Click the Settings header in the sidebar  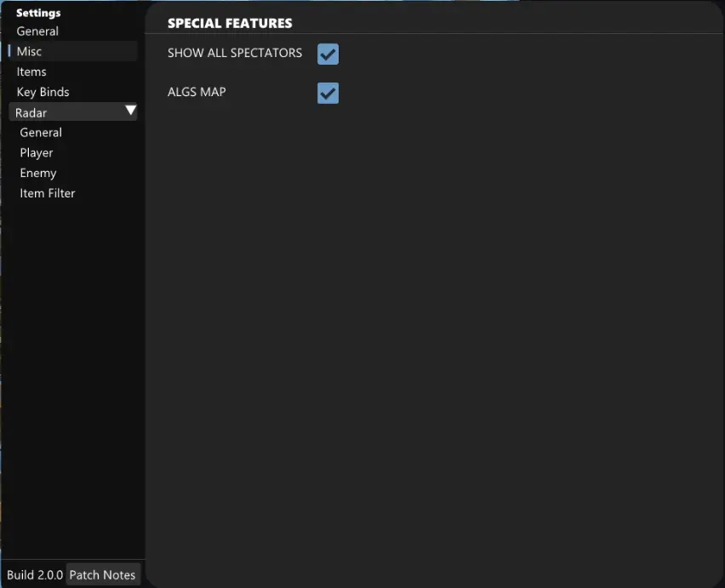pyautogui.click(x=38, y=13)
